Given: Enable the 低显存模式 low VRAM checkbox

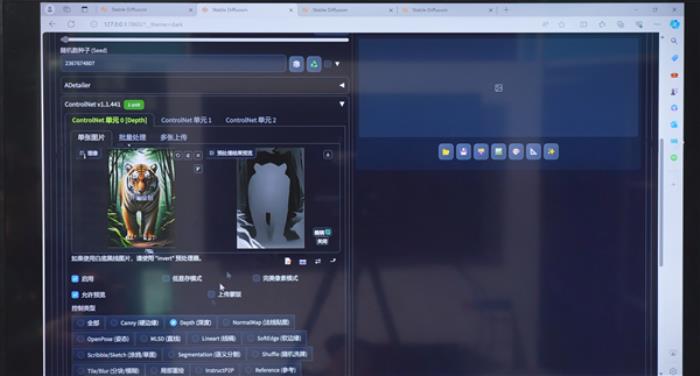Looking at the screenshot, I should click(x=166, y=278).
